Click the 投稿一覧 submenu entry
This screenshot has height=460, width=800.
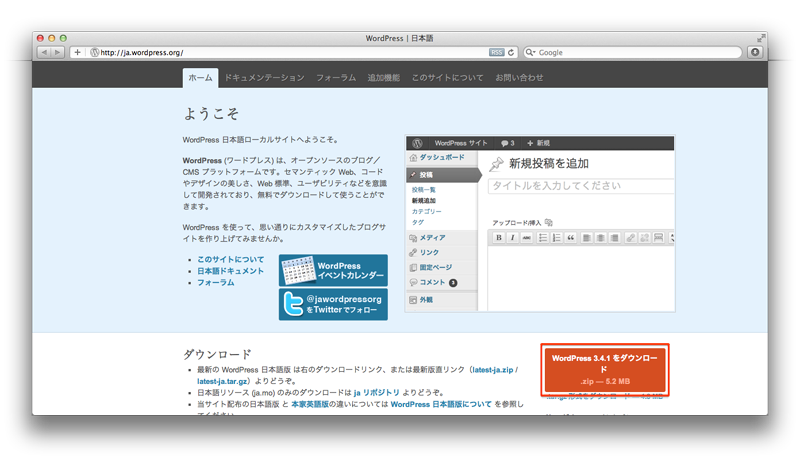point(423,190)
